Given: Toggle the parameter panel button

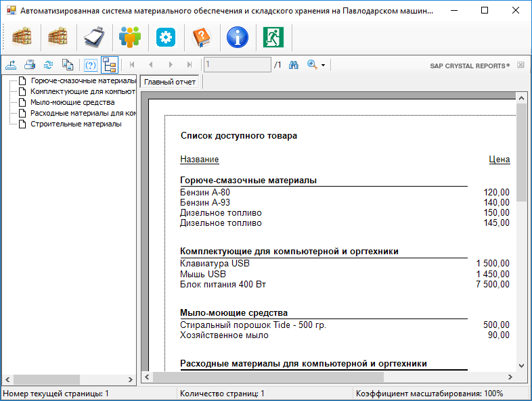Looking at the screenshot, I should 90,65.
